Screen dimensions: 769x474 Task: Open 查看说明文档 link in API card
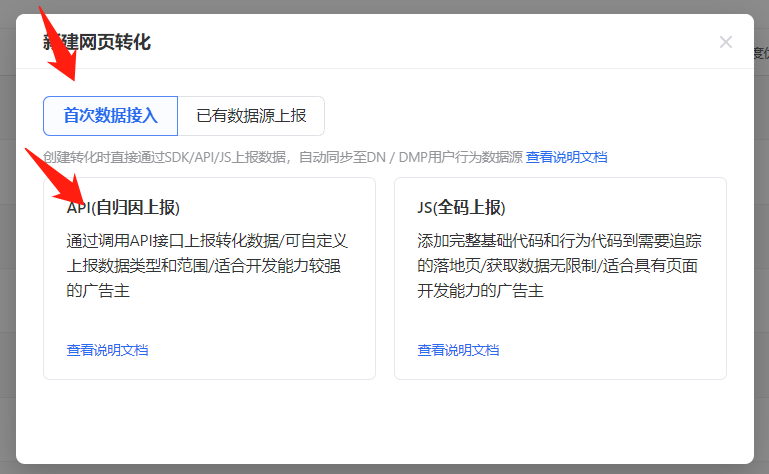107,350
